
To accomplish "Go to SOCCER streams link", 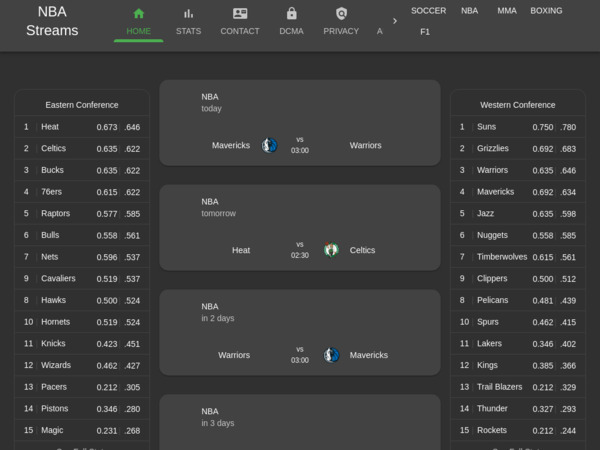I will (429, 11).
